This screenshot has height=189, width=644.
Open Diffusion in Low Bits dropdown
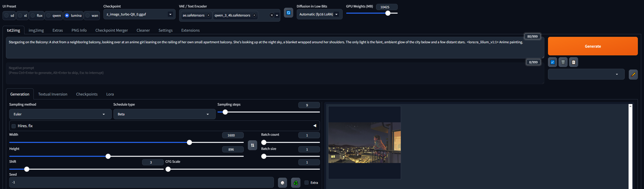[319, 14]
